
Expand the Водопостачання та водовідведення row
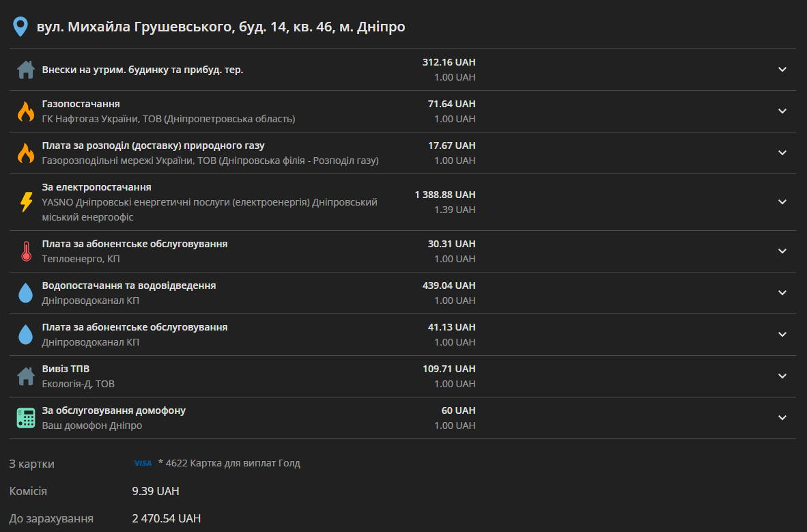782,292
